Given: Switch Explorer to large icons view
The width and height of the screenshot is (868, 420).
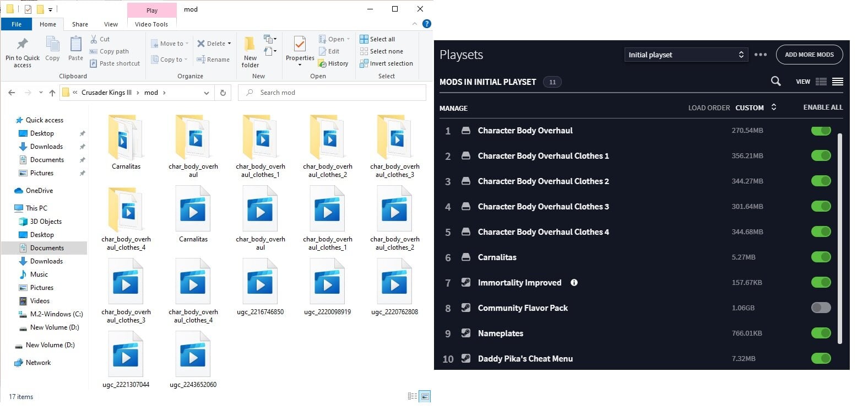Looking at the screenshot, I should (x=425, y=396).
